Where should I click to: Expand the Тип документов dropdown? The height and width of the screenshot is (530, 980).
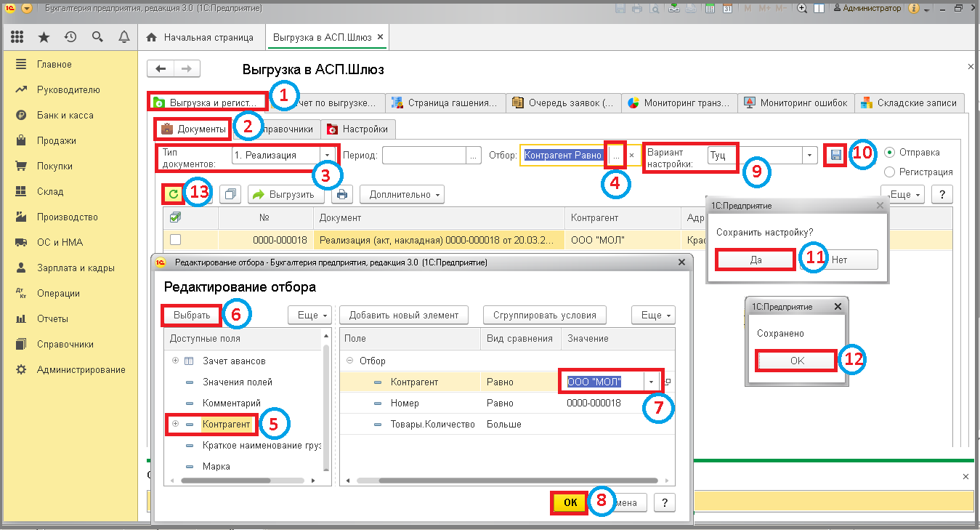[x=328, y=155]
